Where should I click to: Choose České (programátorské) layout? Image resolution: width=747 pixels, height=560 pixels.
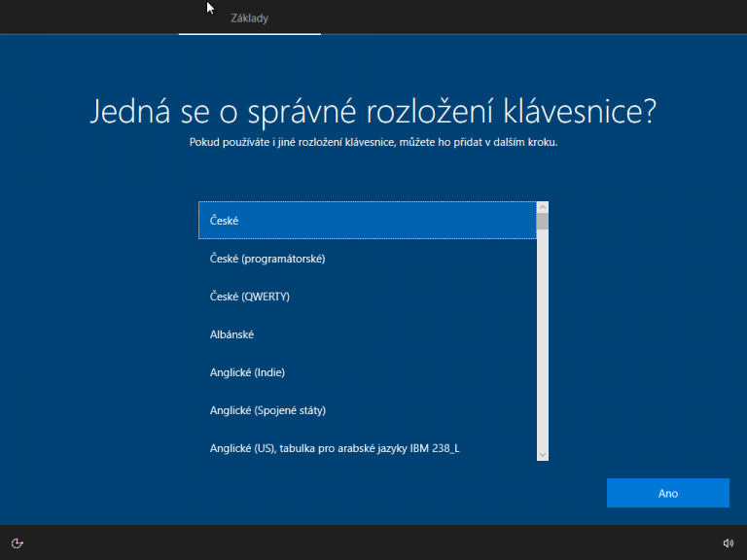367,259
